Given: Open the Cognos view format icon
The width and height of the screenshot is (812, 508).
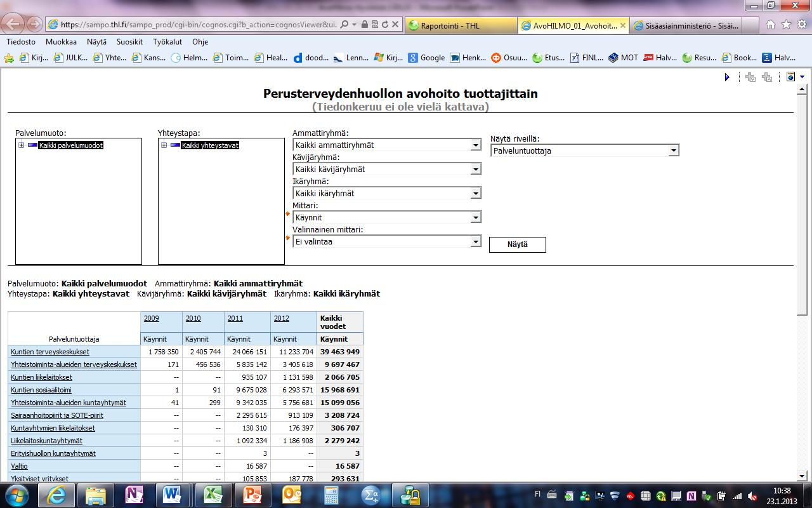Looking at the screenshot, I should tap(790, 77).
